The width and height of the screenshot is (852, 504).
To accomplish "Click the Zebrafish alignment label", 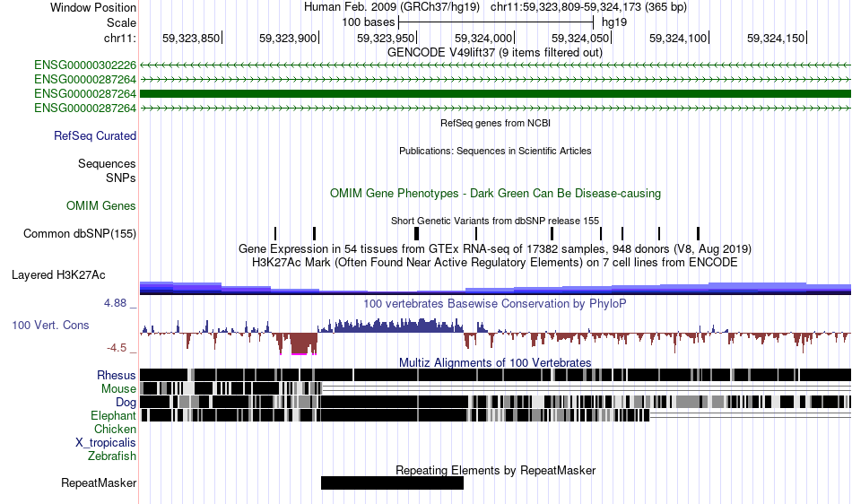I will pyautogui.click(x=112, y=456).
